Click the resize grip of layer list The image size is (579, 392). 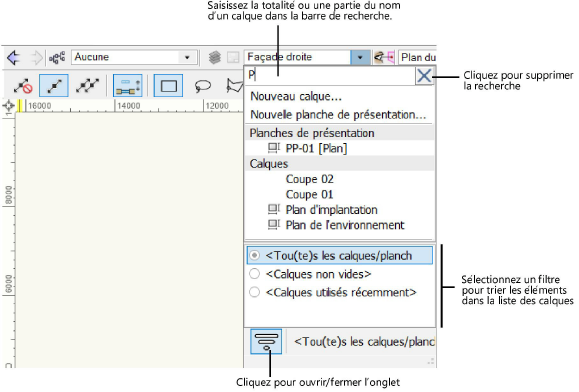point(431,362)
